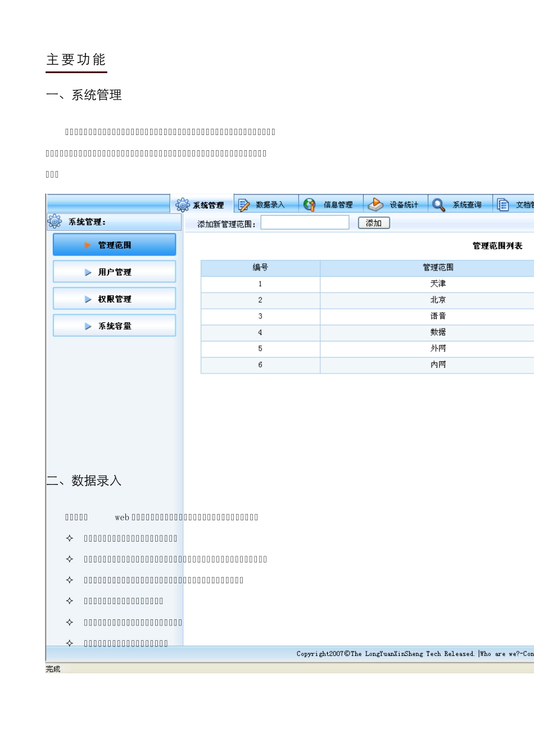This screenshot has width=534, height=756.
Task: Click the 一、系统管理 section heading
Action: pyautogui.click(x=84, y=95)
